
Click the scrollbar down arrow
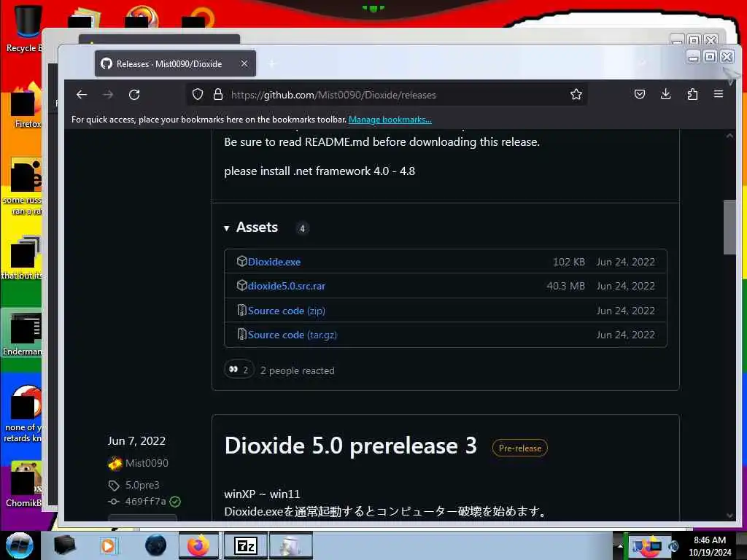click(729, 516)
